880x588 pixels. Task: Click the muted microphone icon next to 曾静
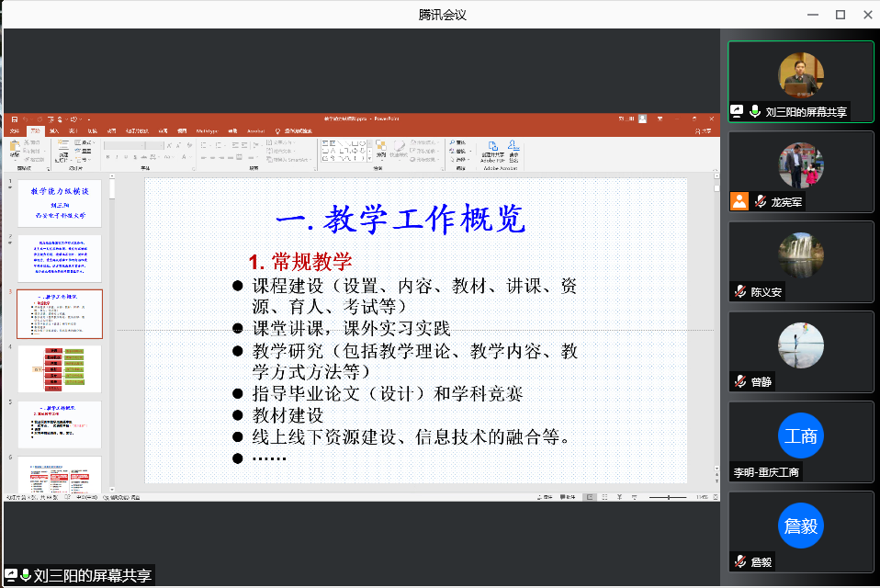(739, 381)
